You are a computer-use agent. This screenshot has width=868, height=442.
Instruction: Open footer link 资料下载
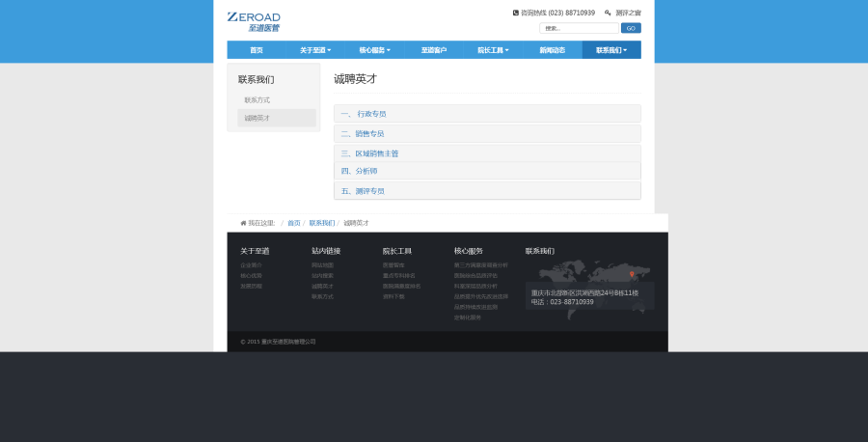tap(393, 297)
